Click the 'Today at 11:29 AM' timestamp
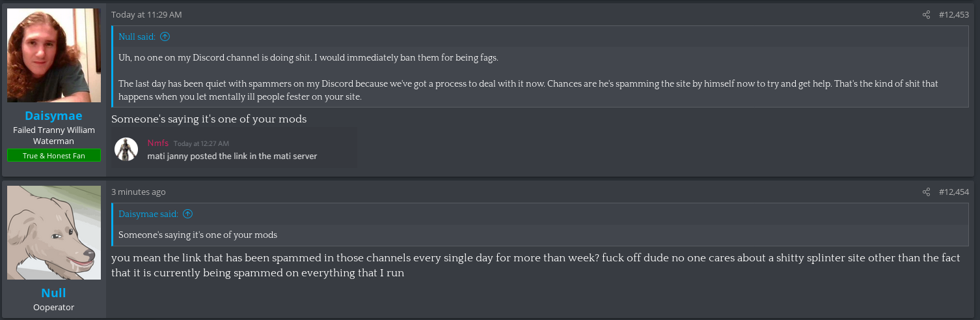 pyautogui.click(x=146, y=14)
